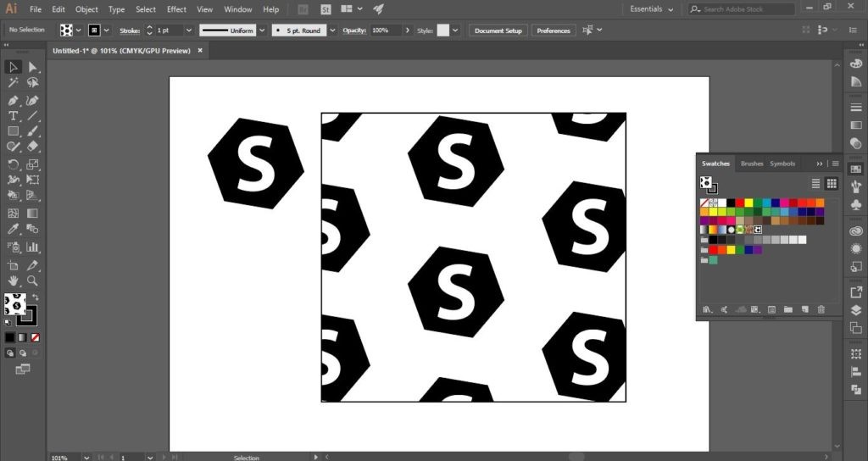The width and height of the screenshot is (868, 461).
Task: Create a new color group folder
Action: tap(788, 310)
